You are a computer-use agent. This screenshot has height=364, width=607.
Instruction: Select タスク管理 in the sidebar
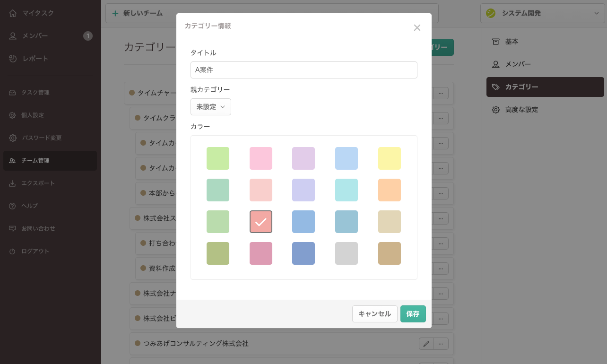(35, 92)
